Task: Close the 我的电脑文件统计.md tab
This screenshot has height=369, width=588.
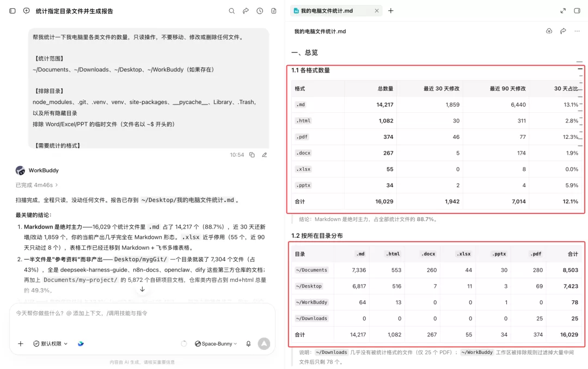Action: [377, 11]
